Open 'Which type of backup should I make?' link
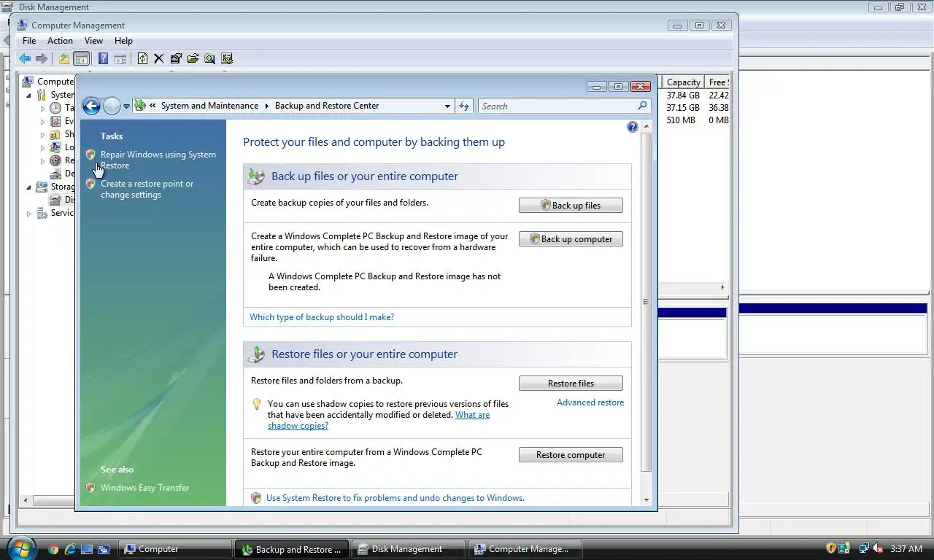 322,317
